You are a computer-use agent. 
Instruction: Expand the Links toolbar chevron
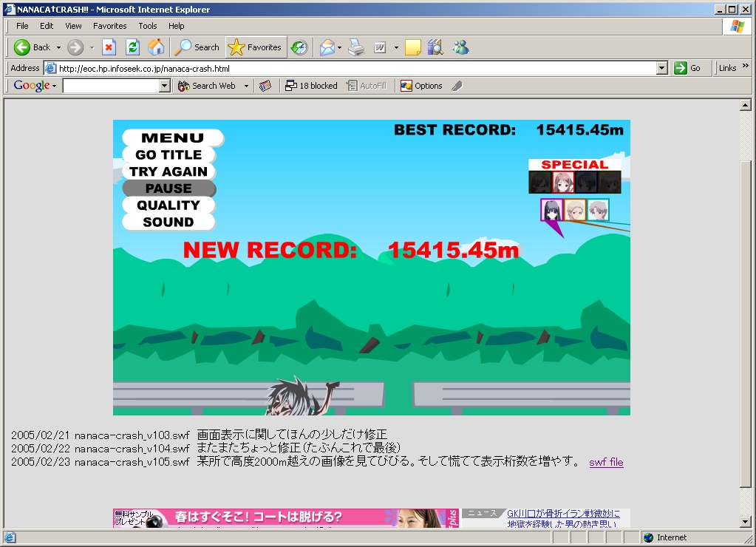pos(746,66)
